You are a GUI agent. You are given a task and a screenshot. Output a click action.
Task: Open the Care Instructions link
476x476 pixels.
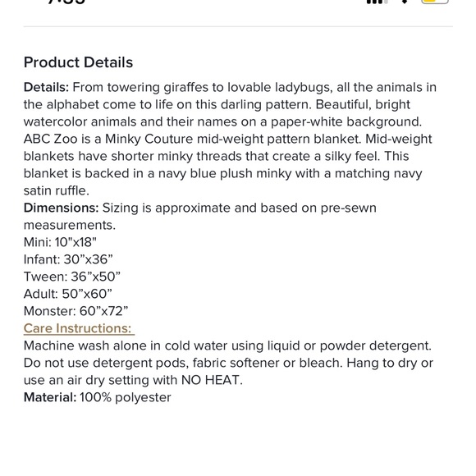(x=79, y=328)
